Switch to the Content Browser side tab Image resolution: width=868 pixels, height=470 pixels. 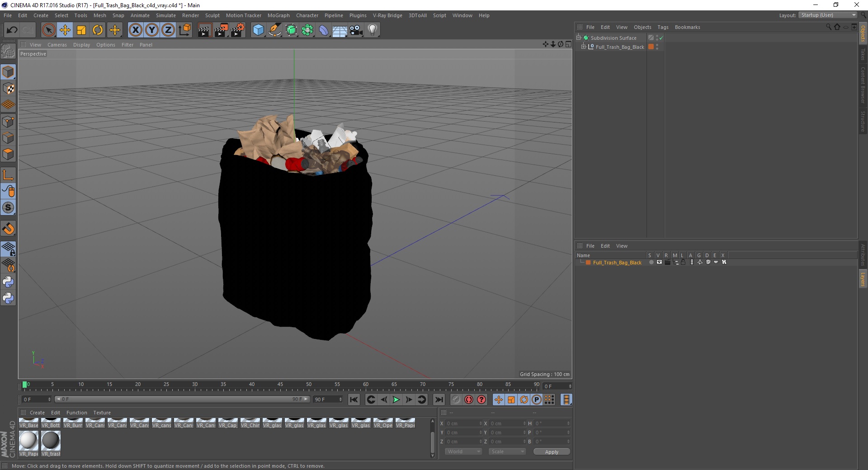[863, 85]
